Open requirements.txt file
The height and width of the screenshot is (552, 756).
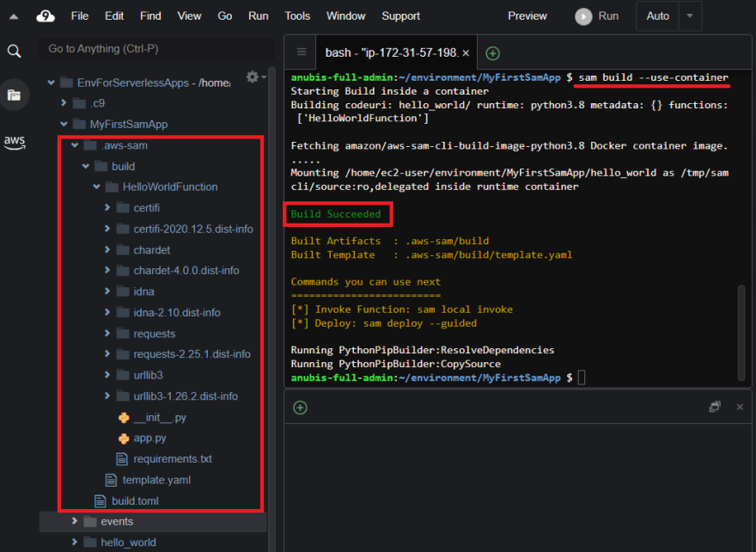[x=173, y=459]
